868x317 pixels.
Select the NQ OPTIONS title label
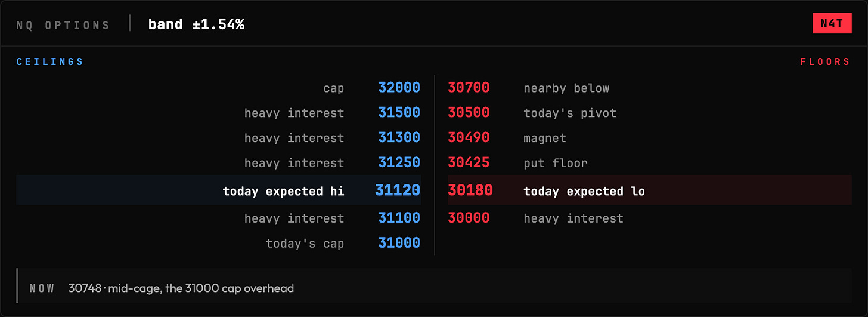63,25
